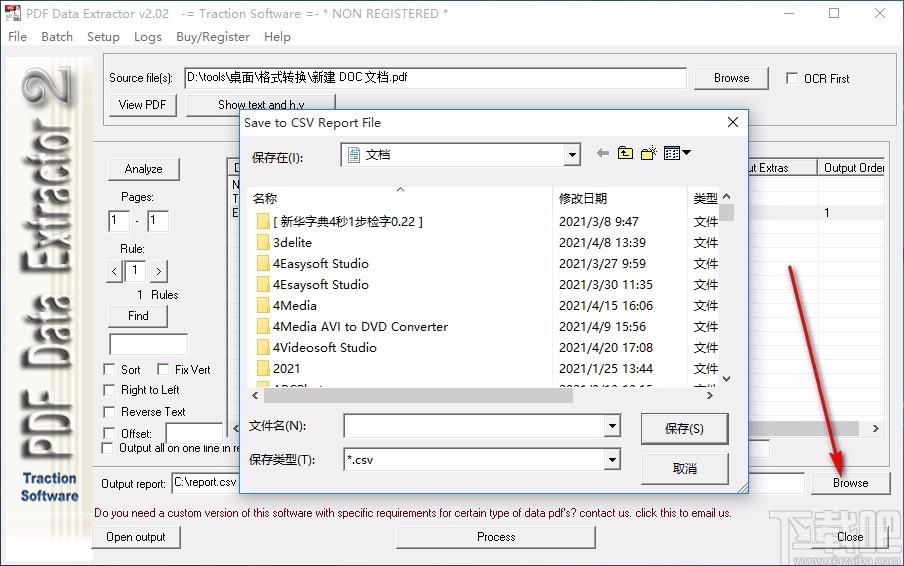Click the Find text input field
Viewport: 904px width, 566px height.
pos(148,344)
